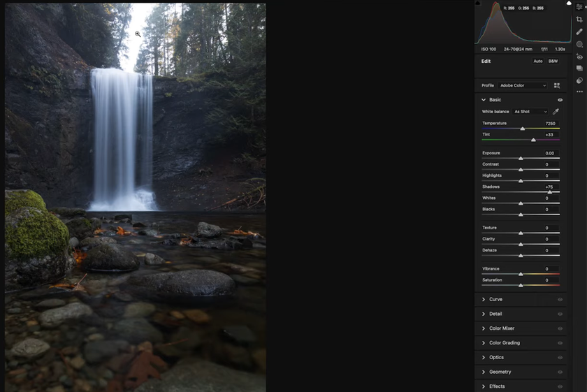
Task: Click the Contrast slider handle
Action: click(x=521, y=170)
